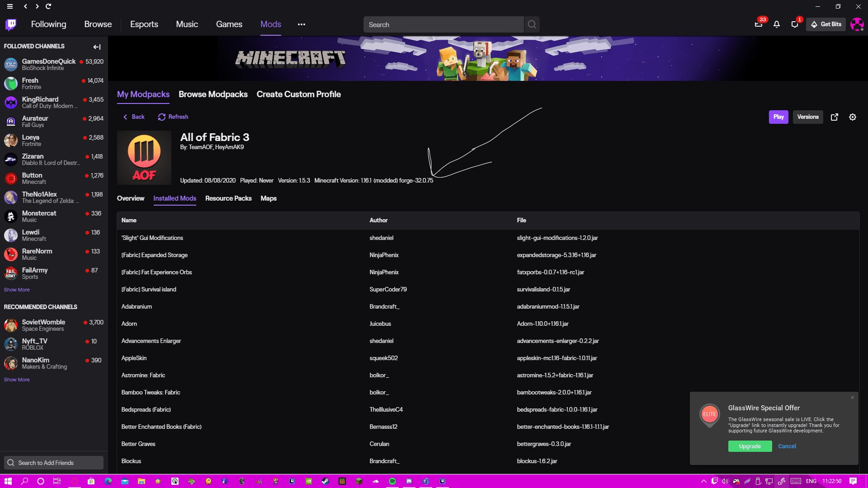Click the Twitch logo home icon
868x488 pixels.
[11, 24]
